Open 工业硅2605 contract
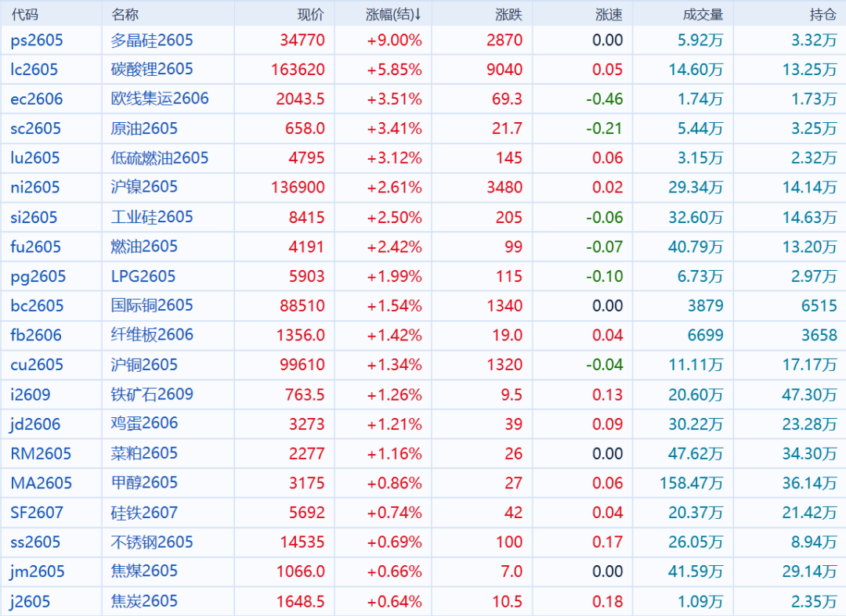The width and height of the screenshot is (846, 616). (152, 217)
